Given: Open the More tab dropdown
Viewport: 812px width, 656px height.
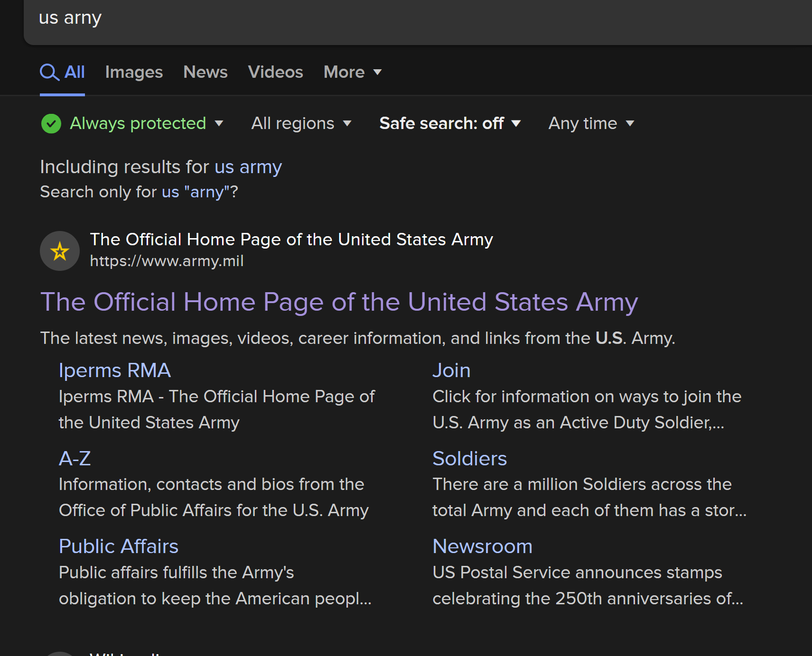Looking at the screenshot, I should point(353,72).
